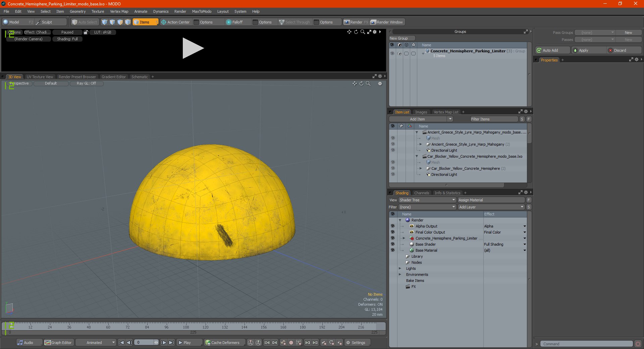Expand Environments in Shader Tree
This screenshot has width=644, height=349.
point(400,275)
